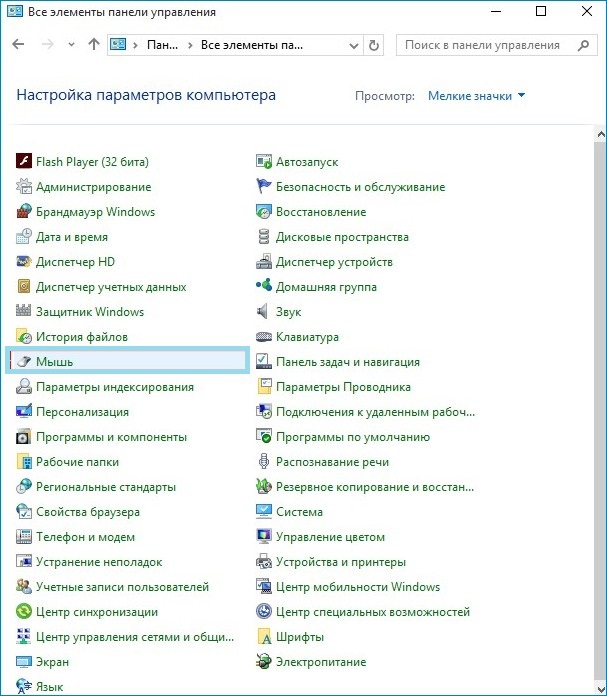Open the Звук speaker icon
This screenshot has height=696, width=607.
coord(264,312)
